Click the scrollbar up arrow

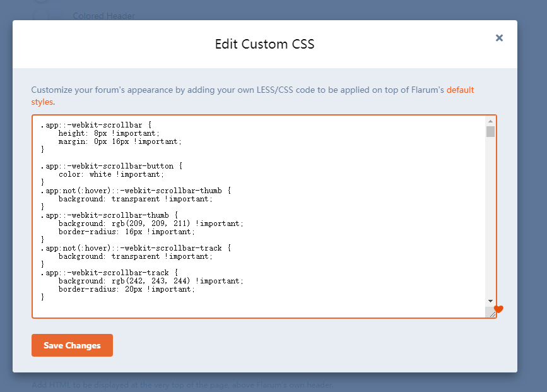(x=490, y=121)
